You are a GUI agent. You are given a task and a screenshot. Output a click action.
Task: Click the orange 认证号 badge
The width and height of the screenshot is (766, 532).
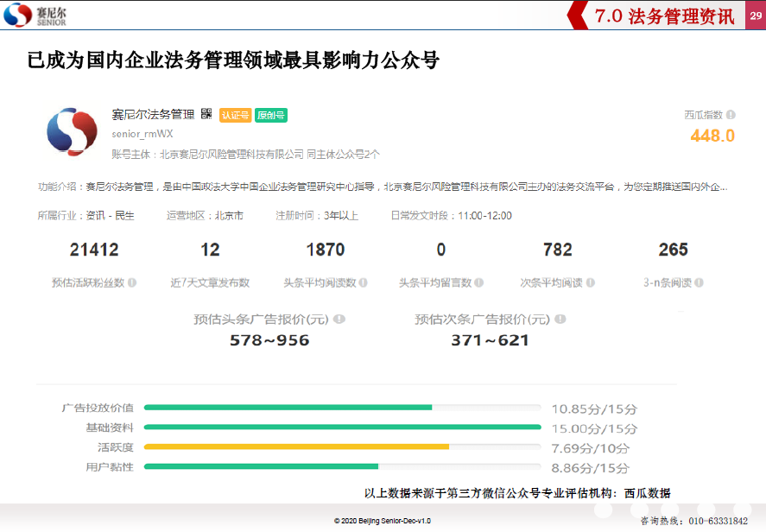(x=235, y=115)
